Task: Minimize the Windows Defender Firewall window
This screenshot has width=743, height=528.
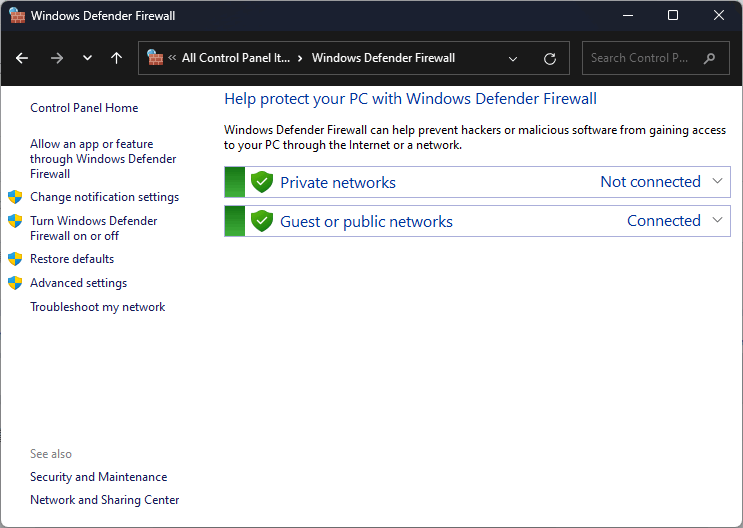Action: pos(628,16)
